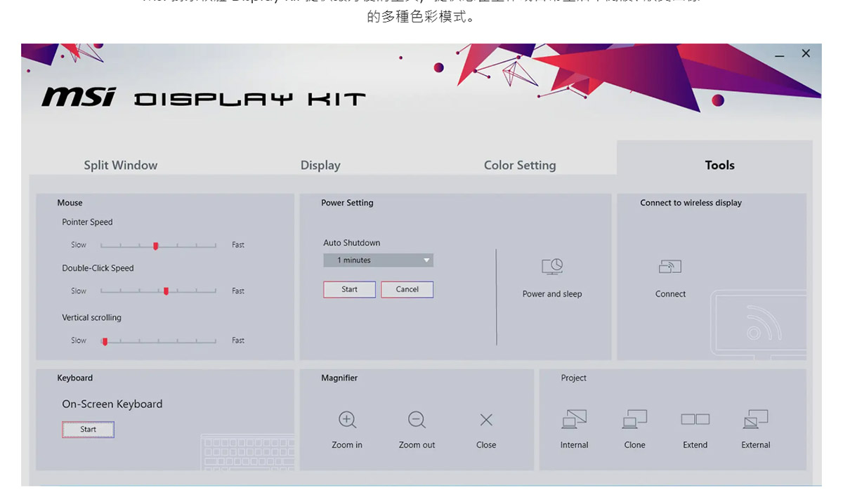Image resolution: width=843 pixels, height=504 pixels.
Task: Go to the Color Setting tab
Action: pyautogui.click(x=520, y=165)
